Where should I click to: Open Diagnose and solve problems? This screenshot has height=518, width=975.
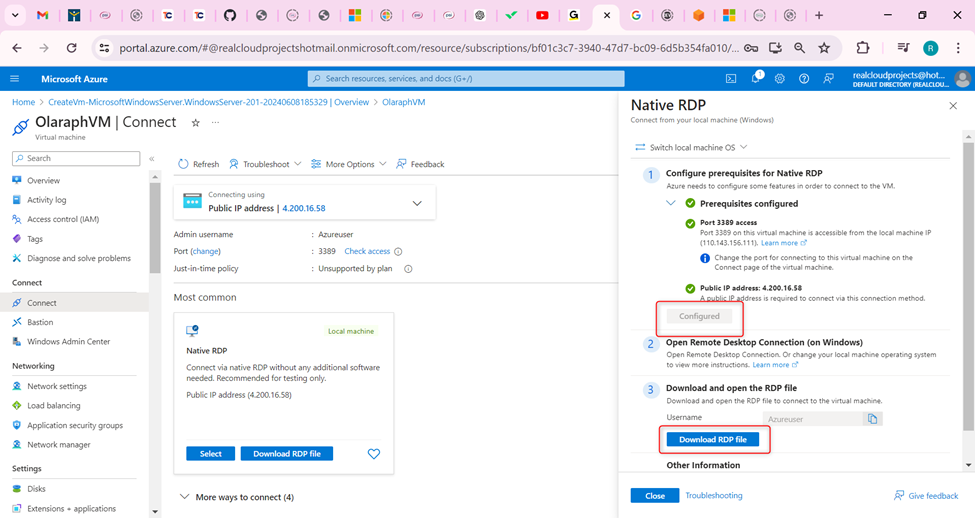78,258
